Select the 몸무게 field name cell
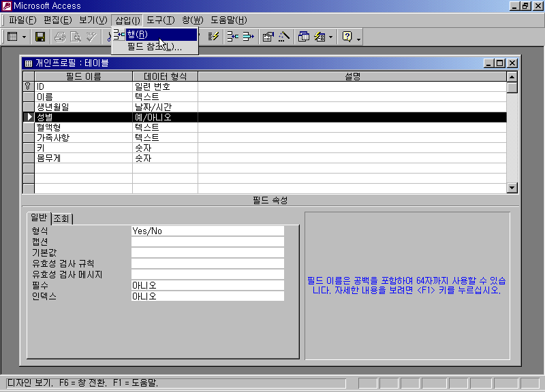Image resolution: width=545 pixels, height=392 pixels. [x=83, y=158]
